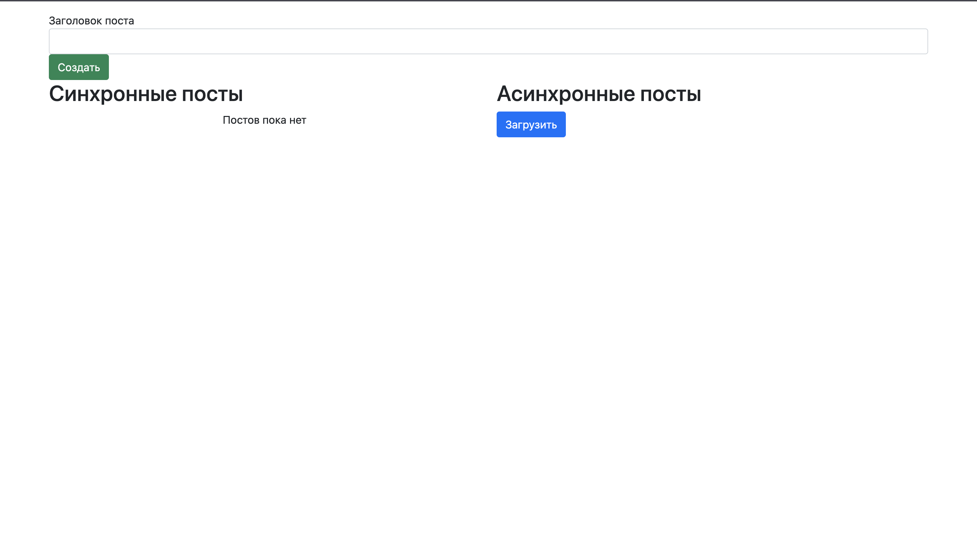Viewport: 977px width, 560px height.
Task: Select the label above the title field
Action: coord(91,21)
